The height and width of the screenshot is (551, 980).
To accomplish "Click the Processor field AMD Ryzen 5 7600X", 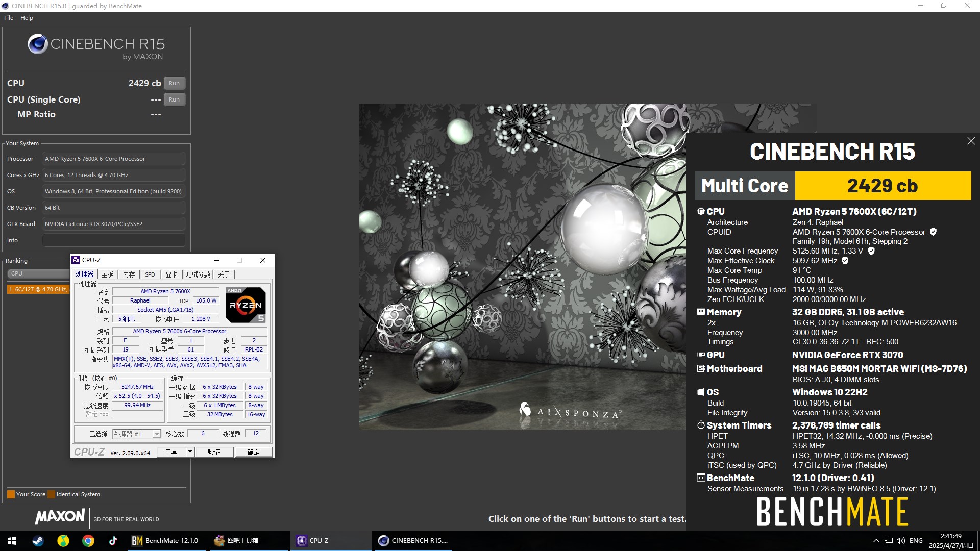I will coord(114,159).
